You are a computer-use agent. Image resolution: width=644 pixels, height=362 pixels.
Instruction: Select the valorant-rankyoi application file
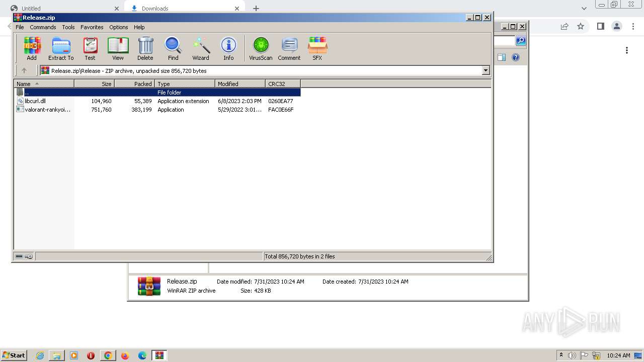click(x=157, y=110)
